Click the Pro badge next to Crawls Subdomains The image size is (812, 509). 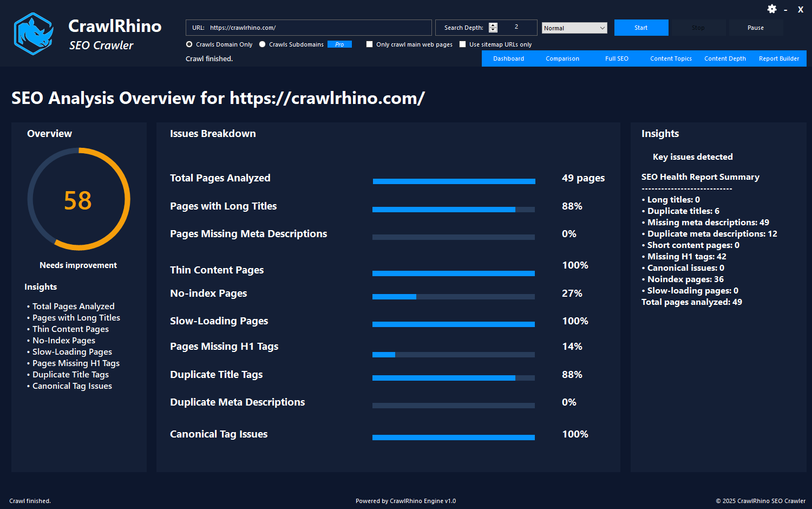pyautogui.click(x=339, y=44)
